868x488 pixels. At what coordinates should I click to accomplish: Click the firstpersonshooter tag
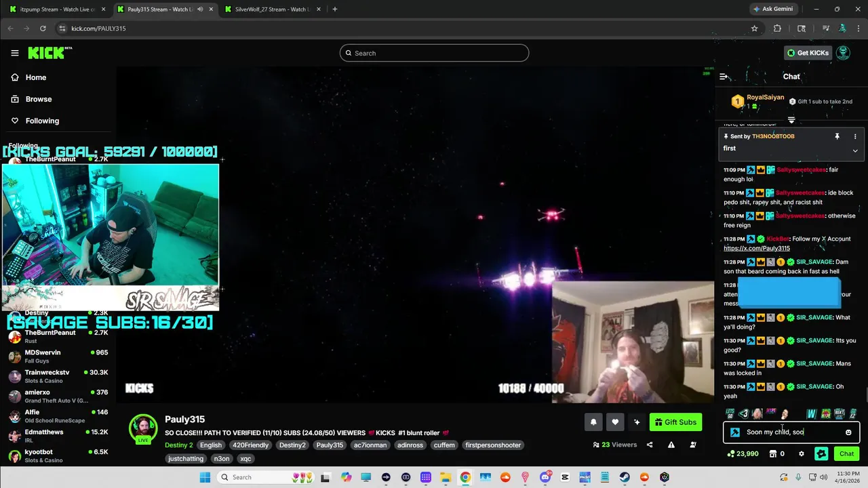click(493, 445)
